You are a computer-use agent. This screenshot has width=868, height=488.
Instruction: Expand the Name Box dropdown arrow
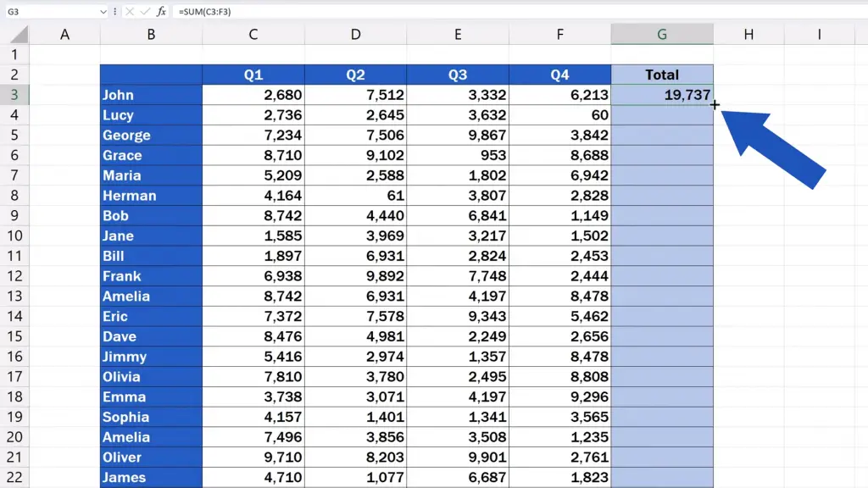[x=103, y=11]
